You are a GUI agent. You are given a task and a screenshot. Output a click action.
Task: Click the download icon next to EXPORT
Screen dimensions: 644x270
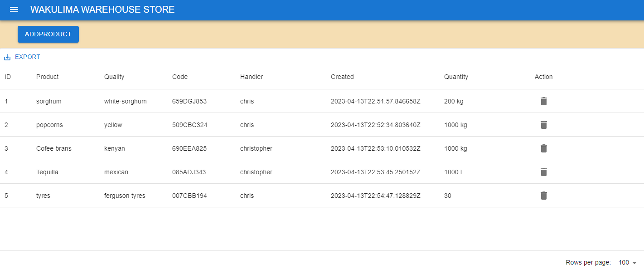(x=7, y=57)
